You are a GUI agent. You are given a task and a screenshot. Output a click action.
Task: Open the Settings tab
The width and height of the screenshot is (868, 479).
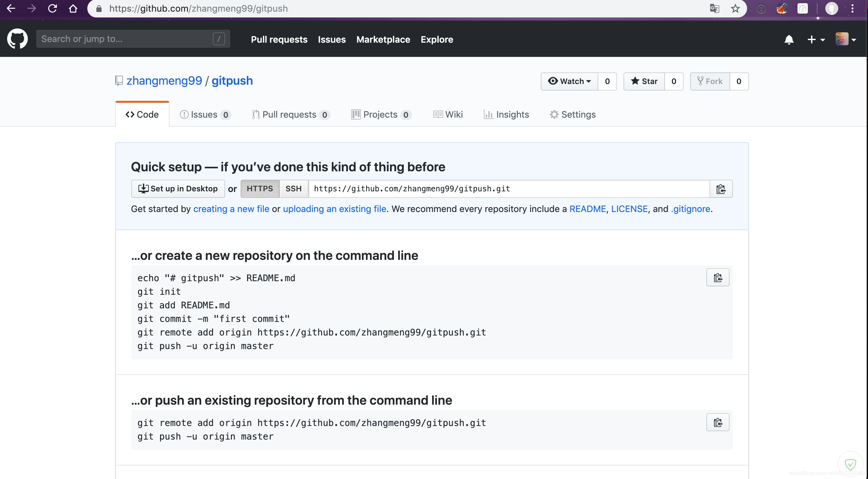tap(572, 114)
